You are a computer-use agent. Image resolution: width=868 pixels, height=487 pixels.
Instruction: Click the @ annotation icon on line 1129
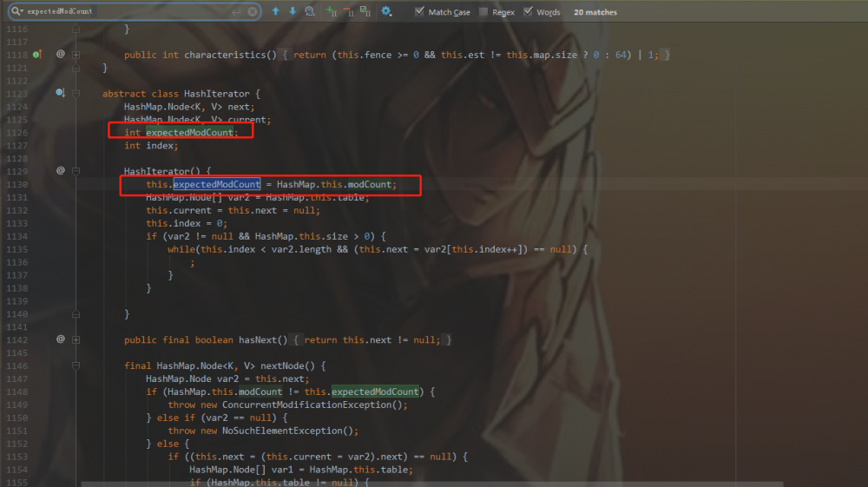61,170
